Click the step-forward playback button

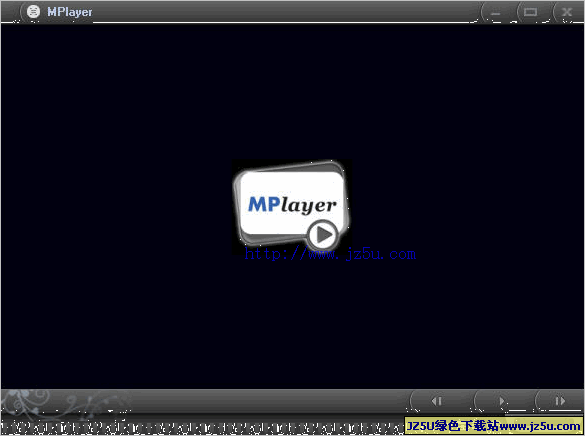pyautogui.click(x=560, y=401)
